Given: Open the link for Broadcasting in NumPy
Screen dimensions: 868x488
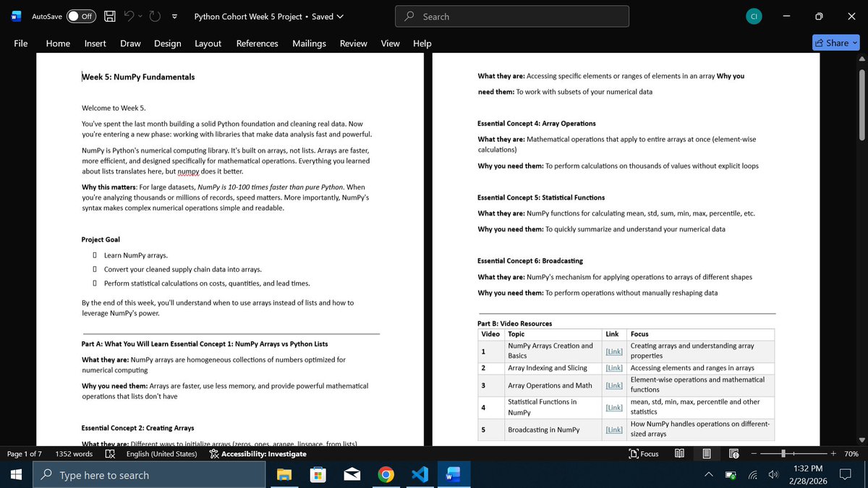Looking at the screenshot, I should (613, 429).
